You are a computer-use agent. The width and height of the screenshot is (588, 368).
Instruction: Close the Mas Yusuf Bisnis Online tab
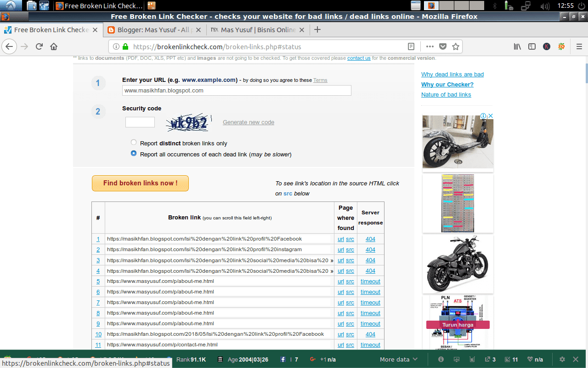click(301, 30)
